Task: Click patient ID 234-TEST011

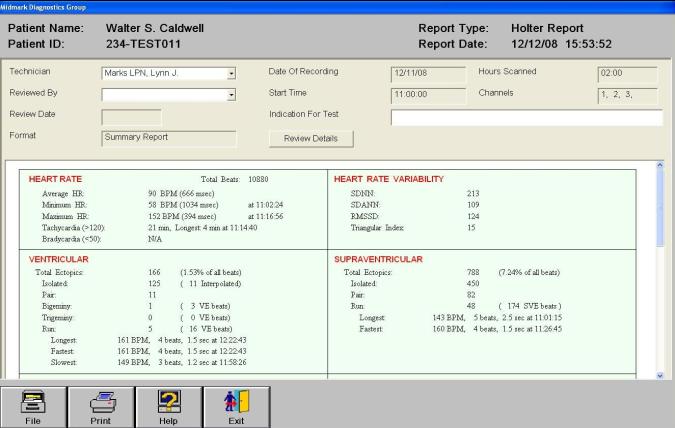Action: [143, 44]
